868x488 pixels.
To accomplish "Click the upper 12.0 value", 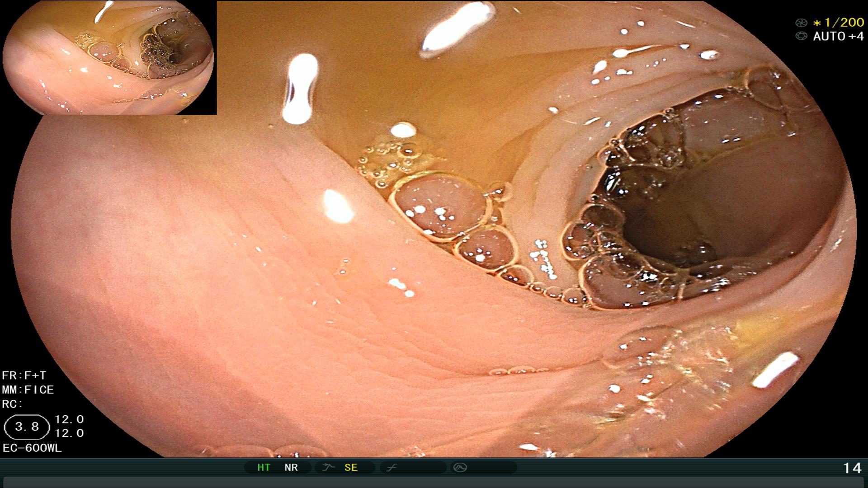I will click(69, 419).
